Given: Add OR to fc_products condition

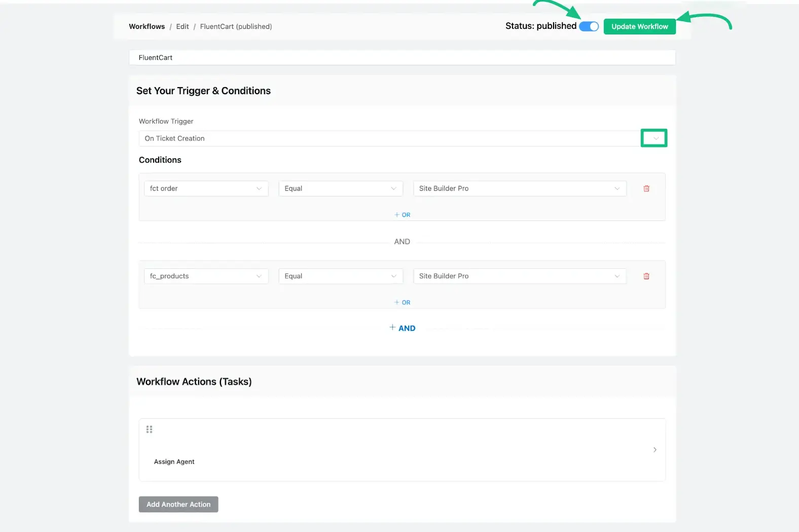Looking at the screenshot, I should (403, 302).
